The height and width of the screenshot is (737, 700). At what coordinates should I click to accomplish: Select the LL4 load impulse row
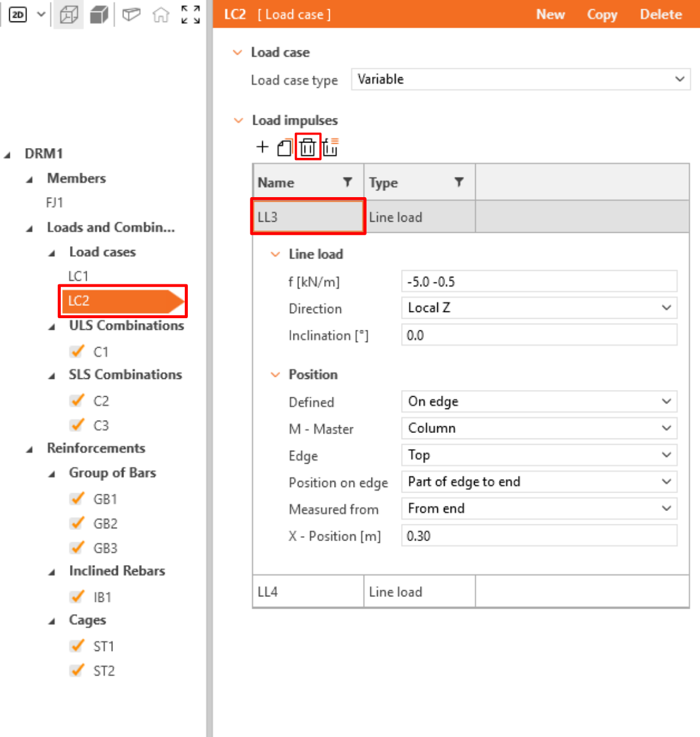(471, 592)
